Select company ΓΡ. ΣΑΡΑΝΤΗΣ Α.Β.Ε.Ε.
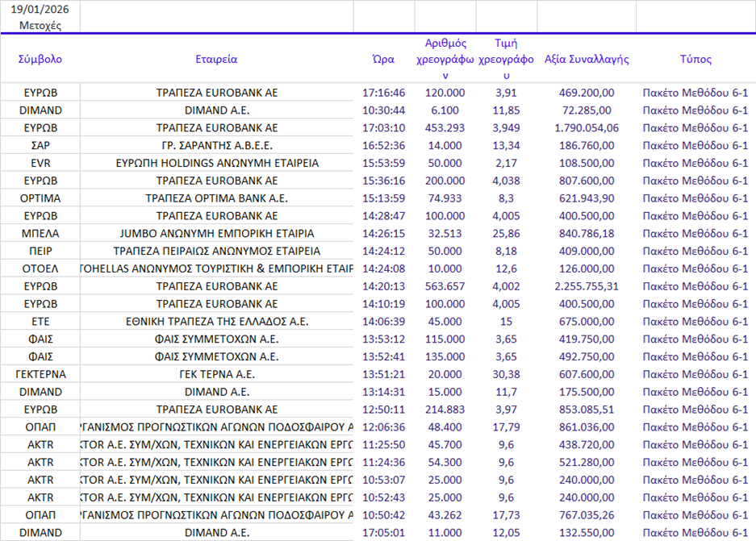 tap(216, 145)
